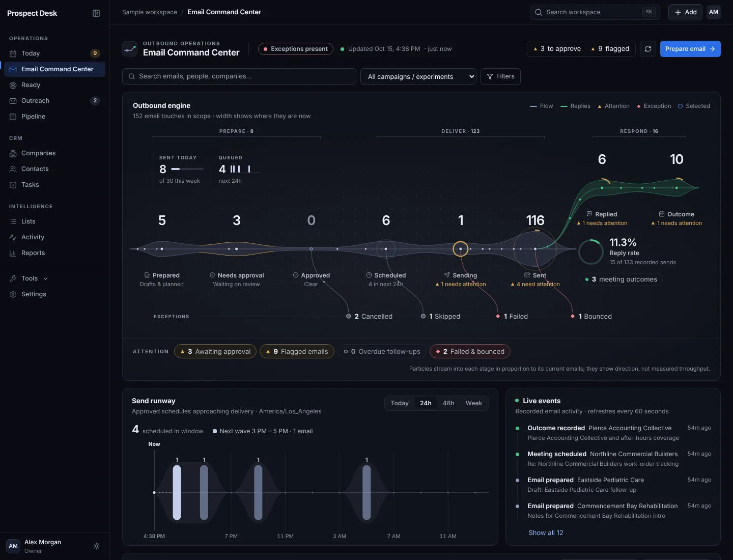This screenshot has height=560, width=733.
Task: Click the 11.3% reply rate progress ring
Action: pyautogui.click(x=591, y=252)
